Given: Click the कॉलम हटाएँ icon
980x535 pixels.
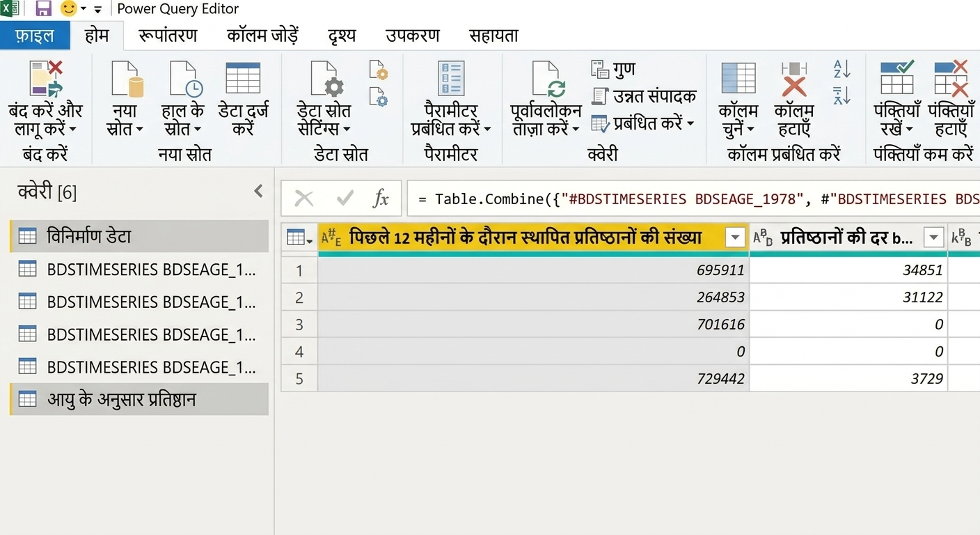Looking at the screenshot, I should pyautogui.click(x=794, y=79).
